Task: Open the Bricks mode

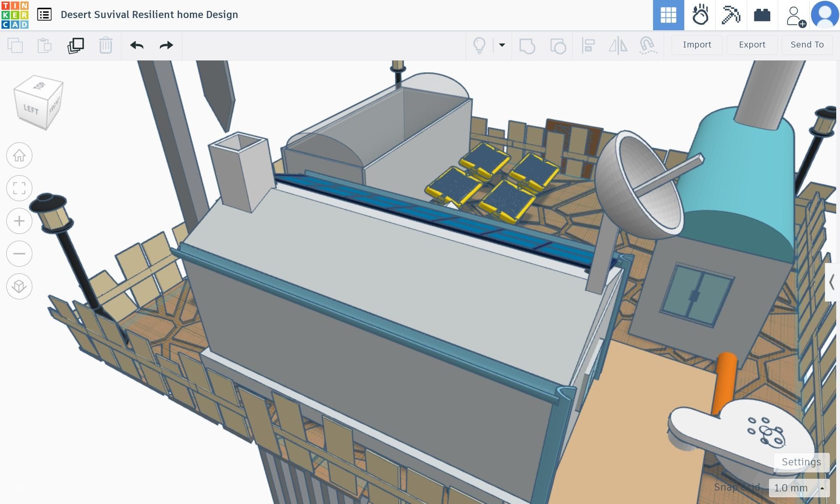Action: point(762,15)
